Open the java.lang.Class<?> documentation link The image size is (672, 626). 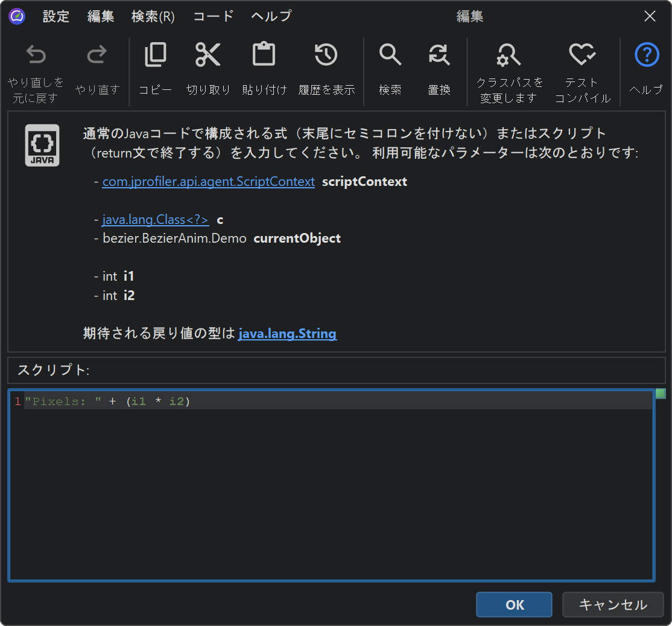156,220
